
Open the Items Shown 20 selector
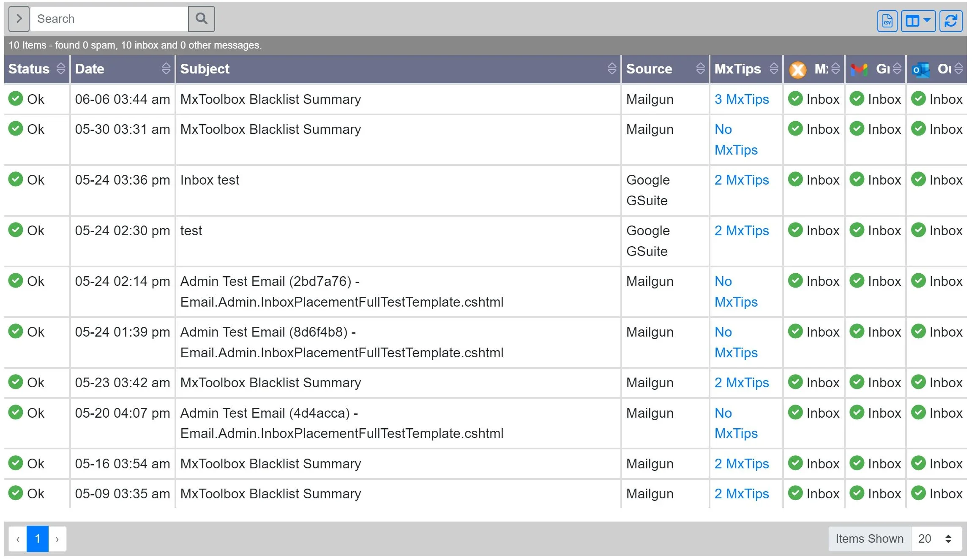(x=936, y=538)
